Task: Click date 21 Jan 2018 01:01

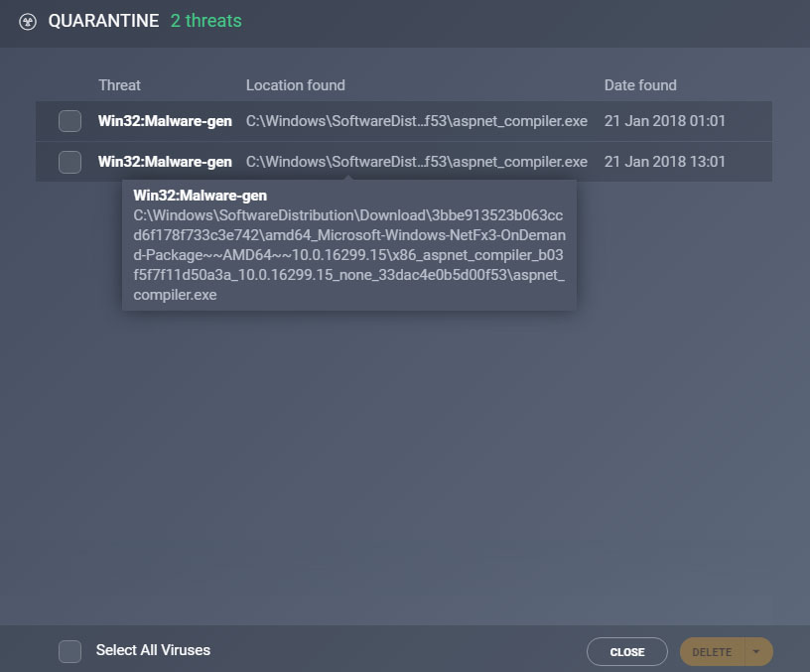Action: pyautogui.click(x=665, y=121)
